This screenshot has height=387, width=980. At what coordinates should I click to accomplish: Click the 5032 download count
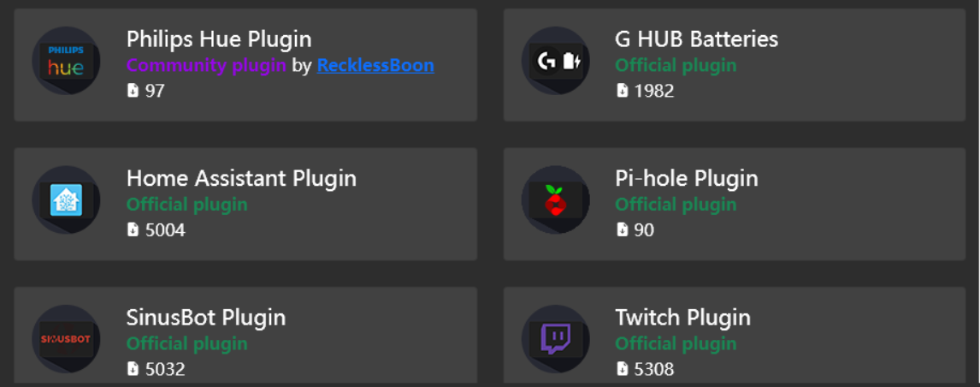point(164,369)
